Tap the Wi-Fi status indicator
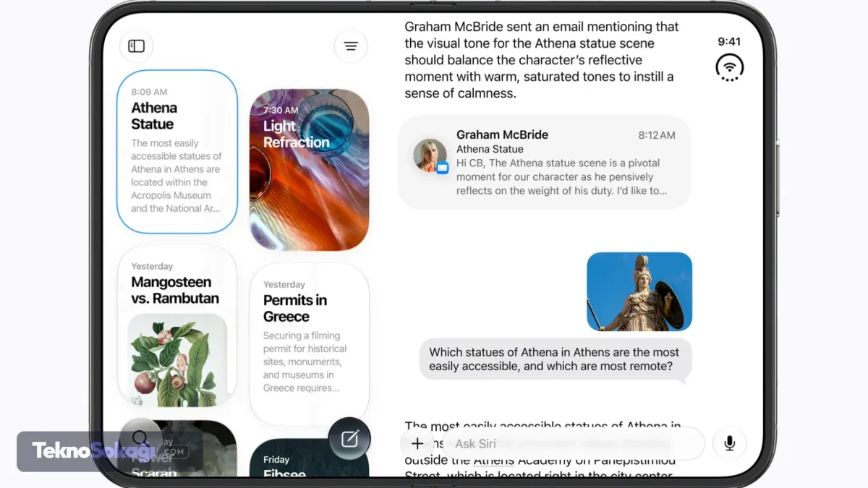The image size is (868, 488). point(730,68)
